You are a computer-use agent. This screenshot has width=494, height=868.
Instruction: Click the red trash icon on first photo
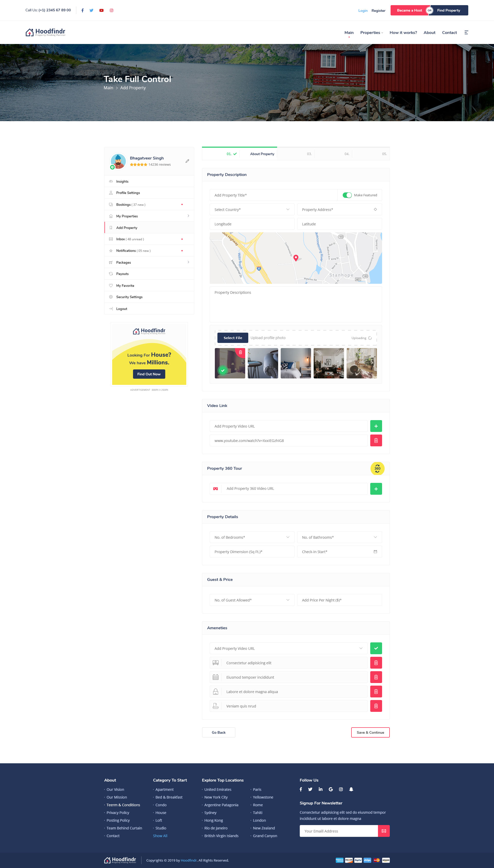[x=240, y=352]
